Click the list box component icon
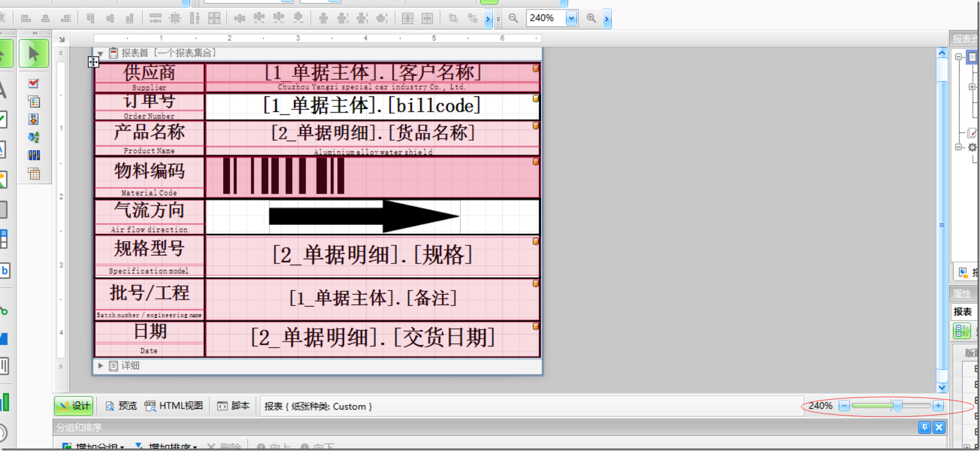This screenshot has width=980, height=451. click(34, 102)
